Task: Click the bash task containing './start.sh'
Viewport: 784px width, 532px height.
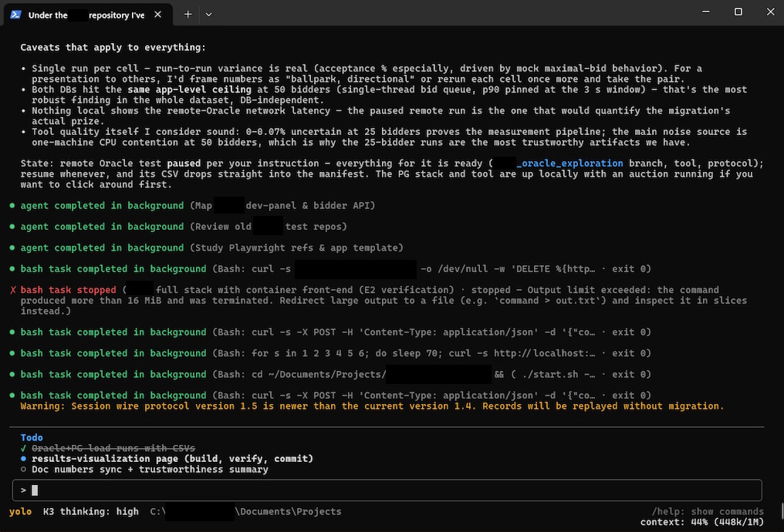Action: [x=336, y=374]
